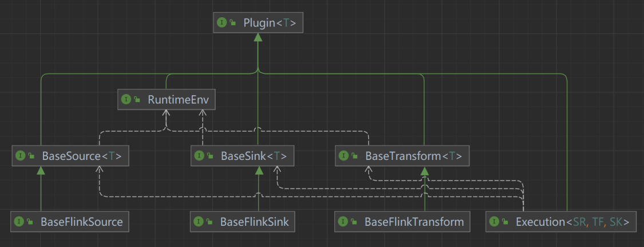Click the public lock icon on BaseFlinkTransform
Screen dimensions: 644x247
click(x=354, y=222)
